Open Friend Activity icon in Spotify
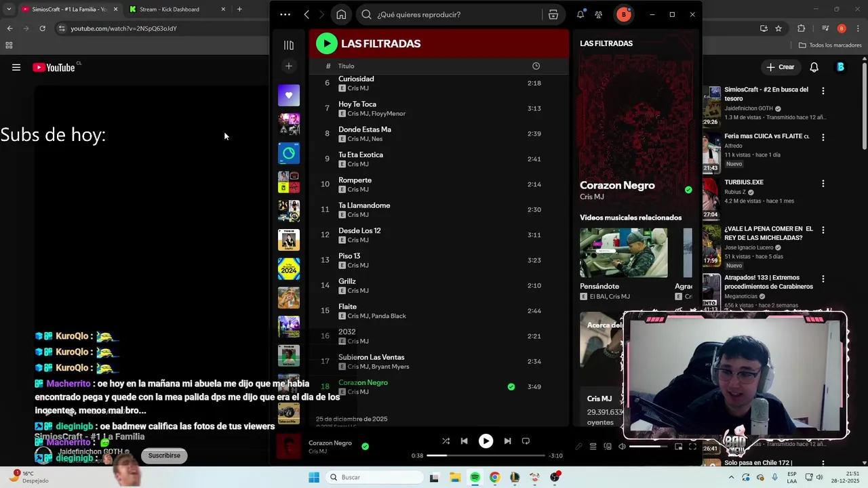Screen dimensions: 868x488 tap(598, 14)
